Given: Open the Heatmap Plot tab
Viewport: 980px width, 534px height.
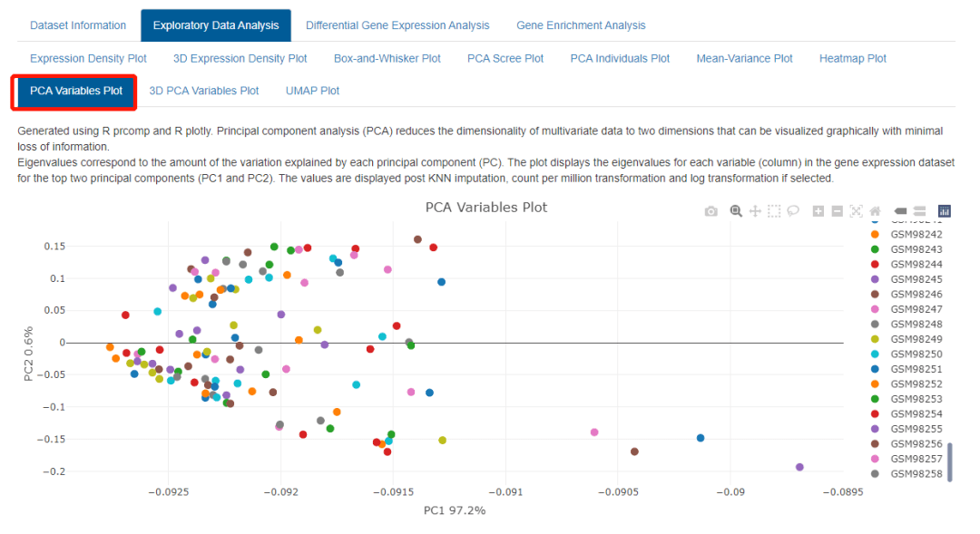Looking at the screenshot, I should 852,58.
